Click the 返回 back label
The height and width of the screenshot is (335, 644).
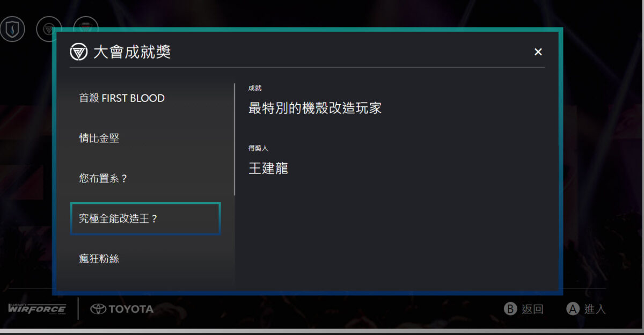coord(532,309)
